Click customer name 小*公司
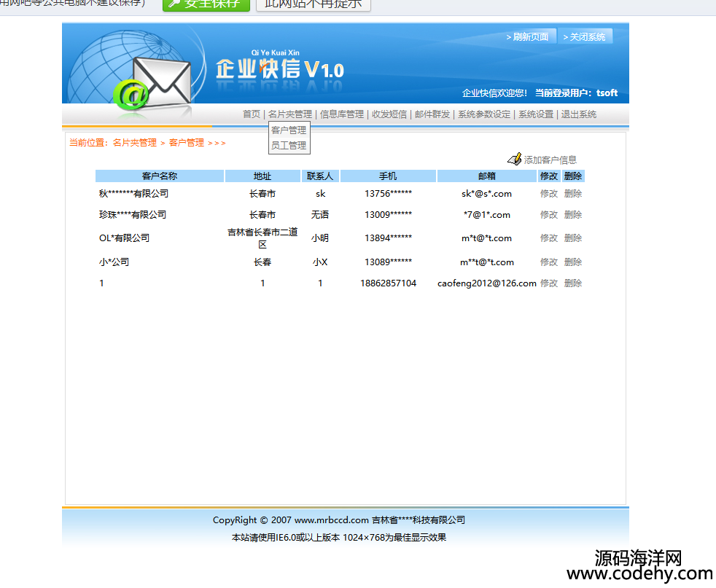 pos(114,262)
